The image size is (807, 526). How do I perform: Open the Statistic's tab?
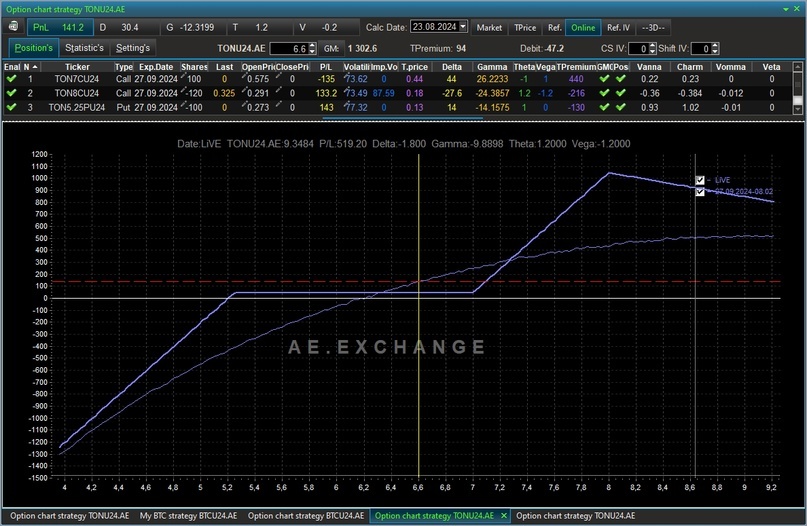[84, 48]
